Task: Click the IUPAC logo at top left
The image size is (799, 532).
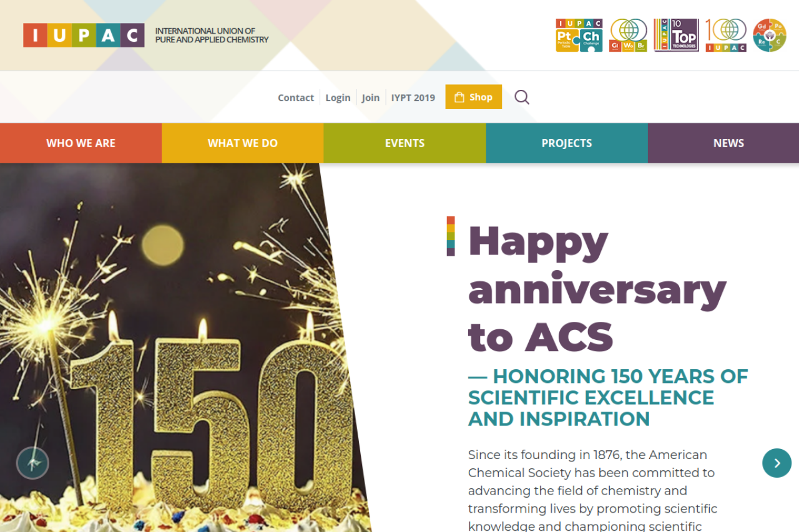Action: [x=84, y=36]
